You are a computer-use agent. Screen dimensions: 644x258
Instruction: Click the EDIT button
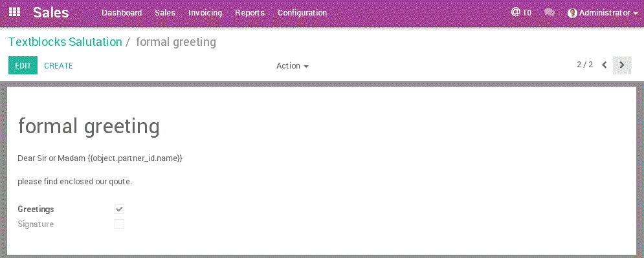(23, 65)
